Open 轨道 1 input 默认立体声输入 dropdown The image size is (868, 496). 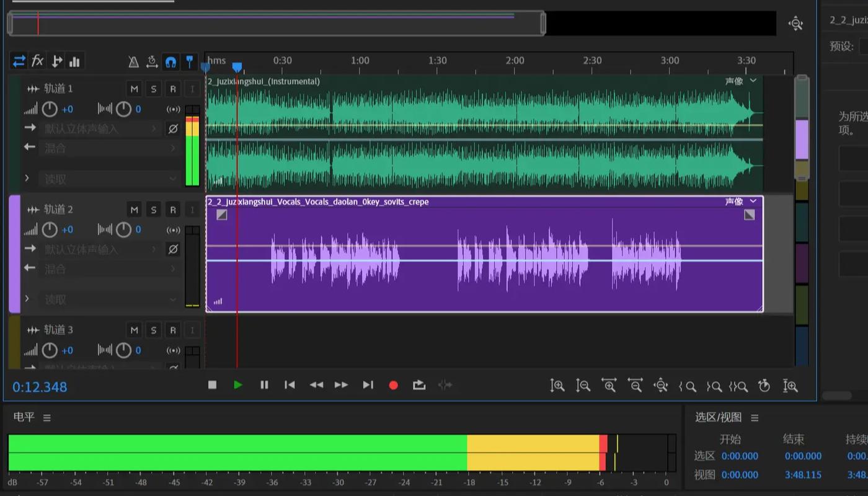(x=100, y=128)
